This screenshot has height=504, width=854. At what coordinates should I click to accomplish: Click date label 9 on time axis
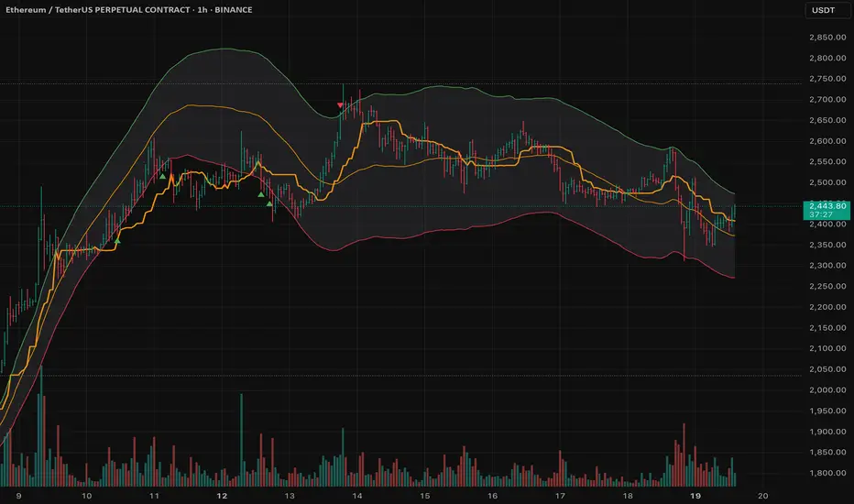click(x=19, y=496)
